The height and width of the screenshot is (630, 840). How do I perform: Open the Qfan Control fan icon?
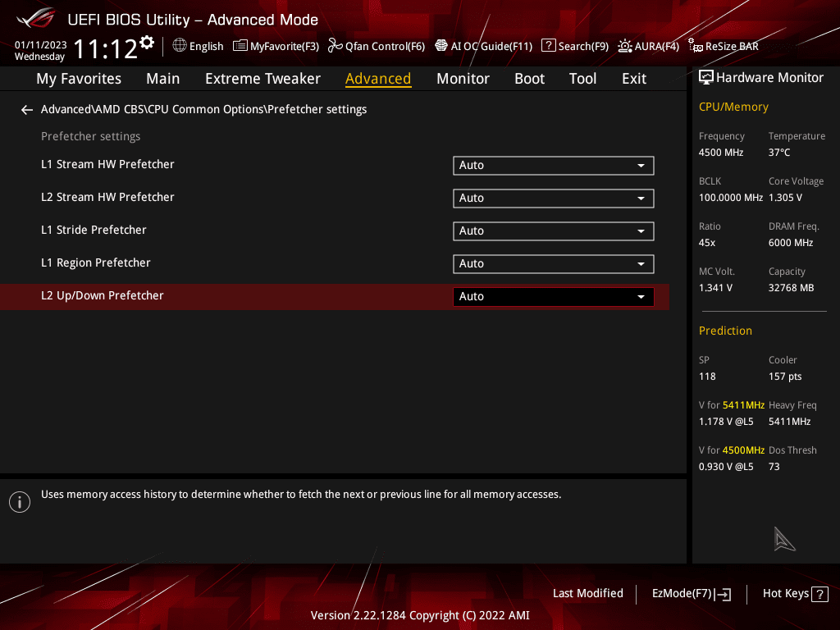click(336, 46)
